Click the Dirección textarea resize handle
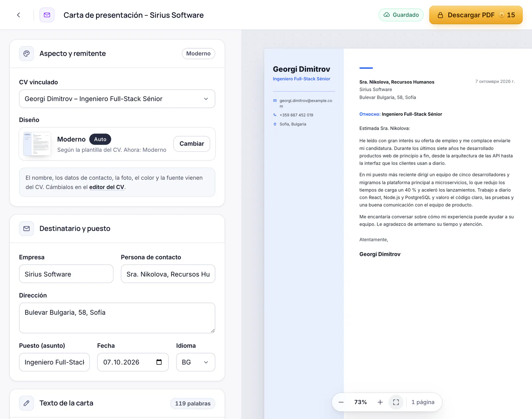This screenshot has height=419, width=532. coord(213,330)
